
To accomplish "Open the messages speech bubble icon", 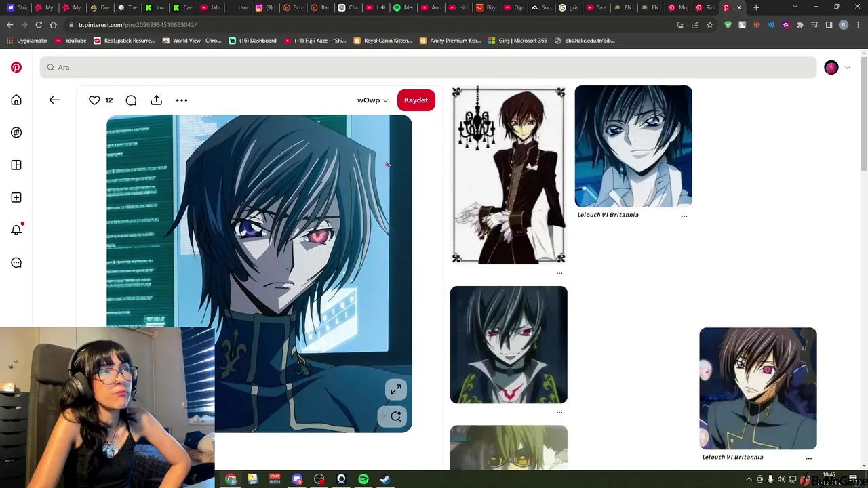I will pyautogui.click(x=16, y=263).
